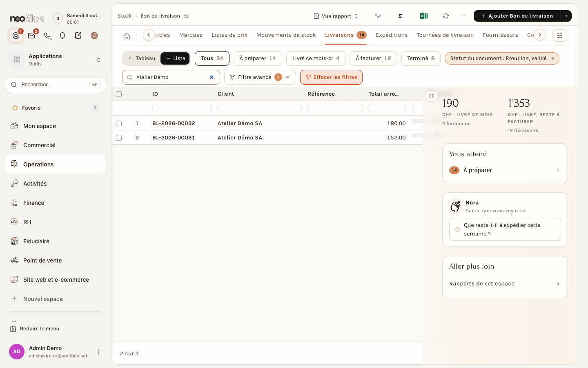
Task: Switch to Tournées de livraison tab
Action: pyautogui.click(x=445, y=35)
